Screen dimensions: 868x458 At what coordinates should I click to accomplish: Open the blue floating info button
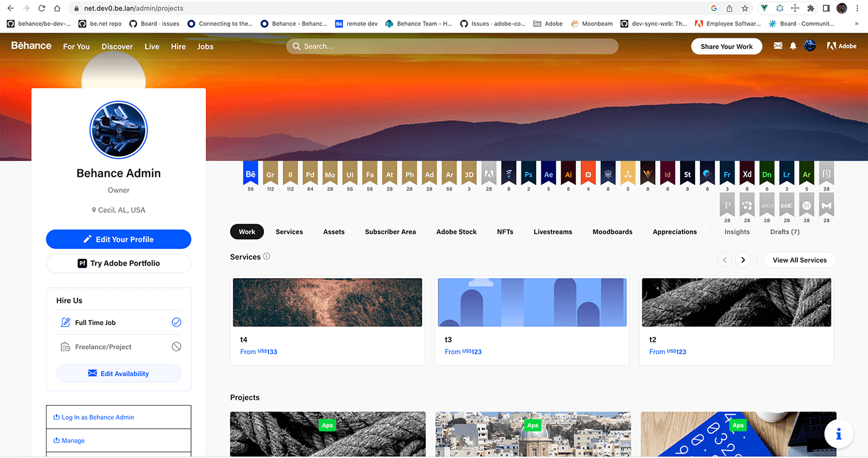coord(838,434)
